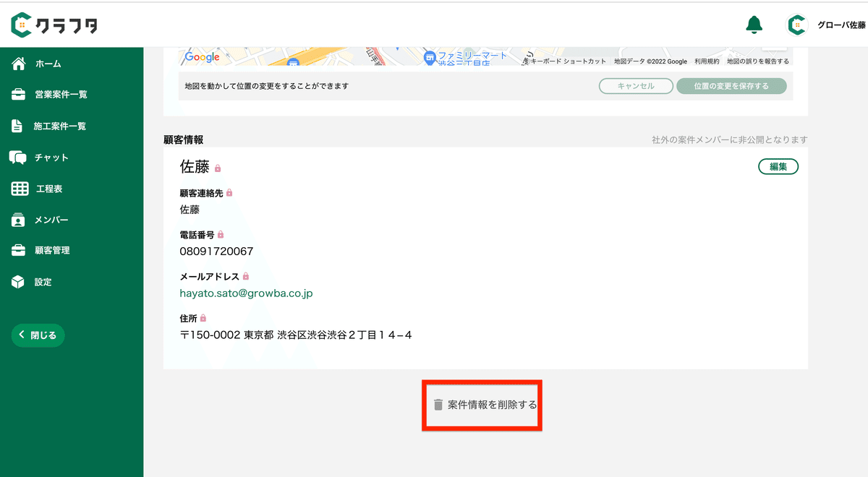The width and height of the screenshot is (868, 477).
Task: Click the lock icon next to 住所
Action: pos(203,318)
